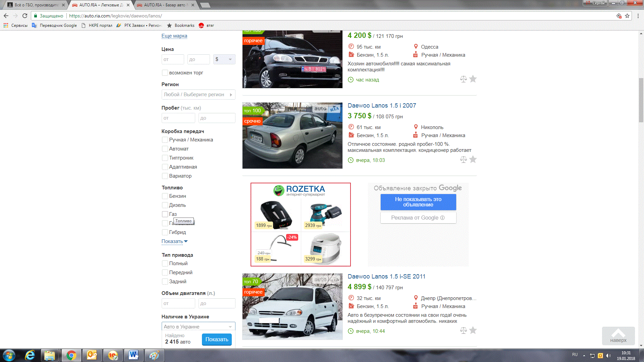Open the Переводчик Google bookmark
Screen dimensions: 644x362
(54, 25)
